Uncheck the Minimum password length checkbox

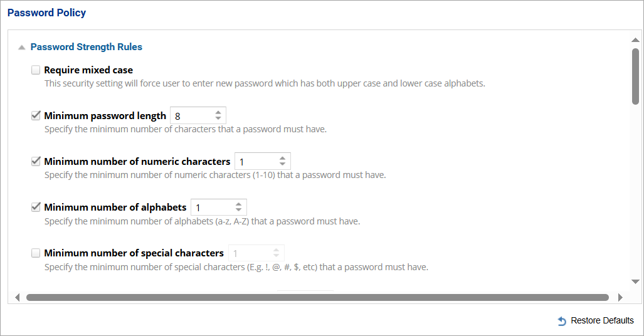click(x=36, y=115)
